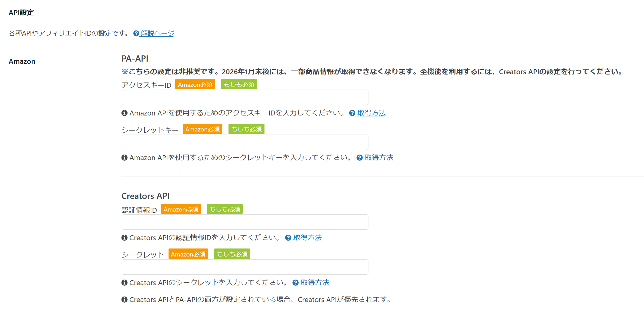Focus the Creators API 認証情報ID input field
Viewport: 644px width, 319px height.
(x=245, y=222)
